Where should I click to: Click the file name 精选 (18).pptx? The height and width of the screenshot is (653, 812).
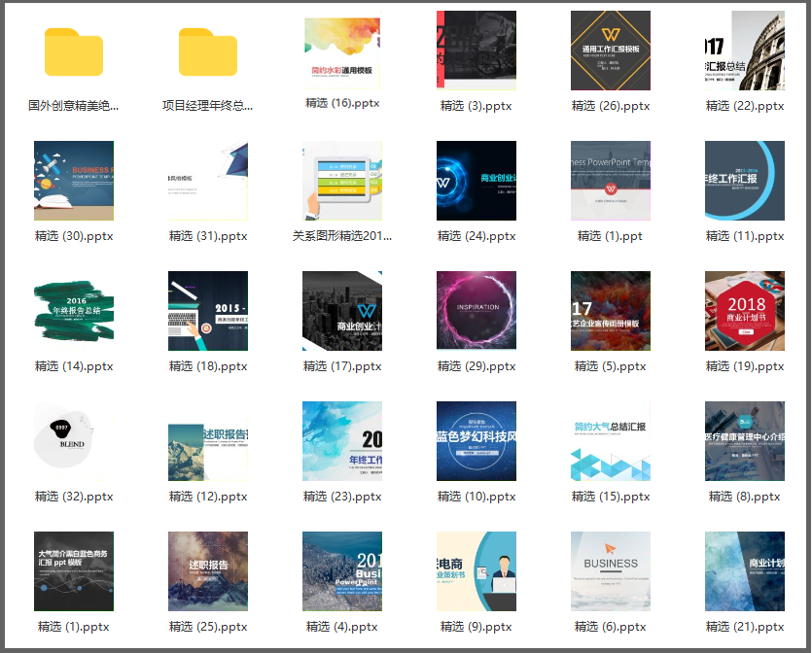[x=208, y=366]
